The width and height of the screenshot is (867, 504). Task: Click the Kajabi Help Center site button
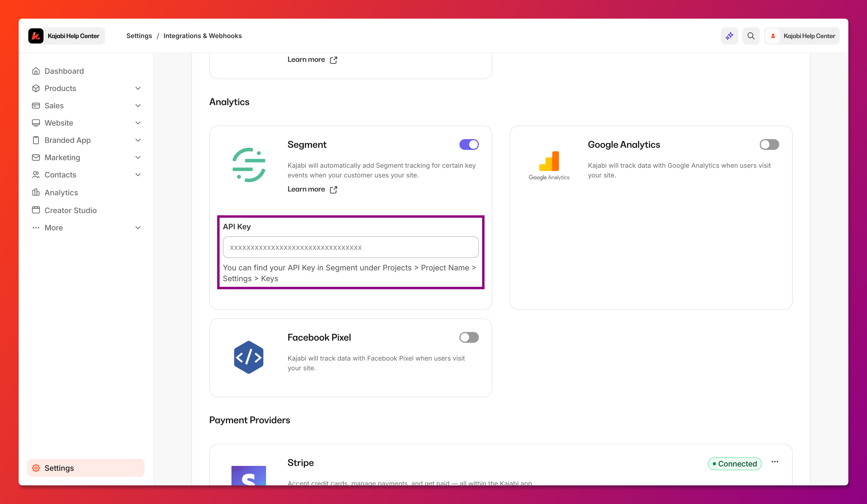66,36
